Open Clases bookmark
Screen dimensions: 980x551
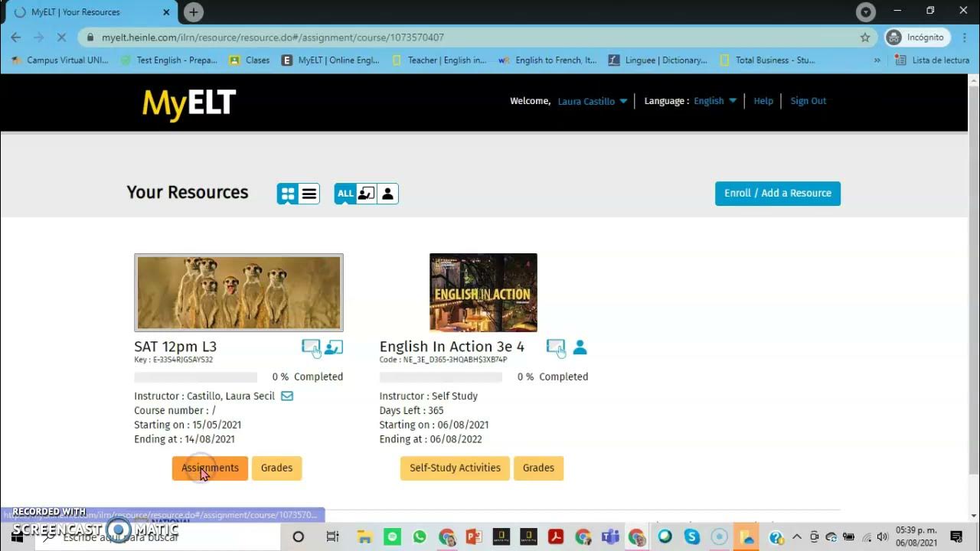click(x=250, y=60)
